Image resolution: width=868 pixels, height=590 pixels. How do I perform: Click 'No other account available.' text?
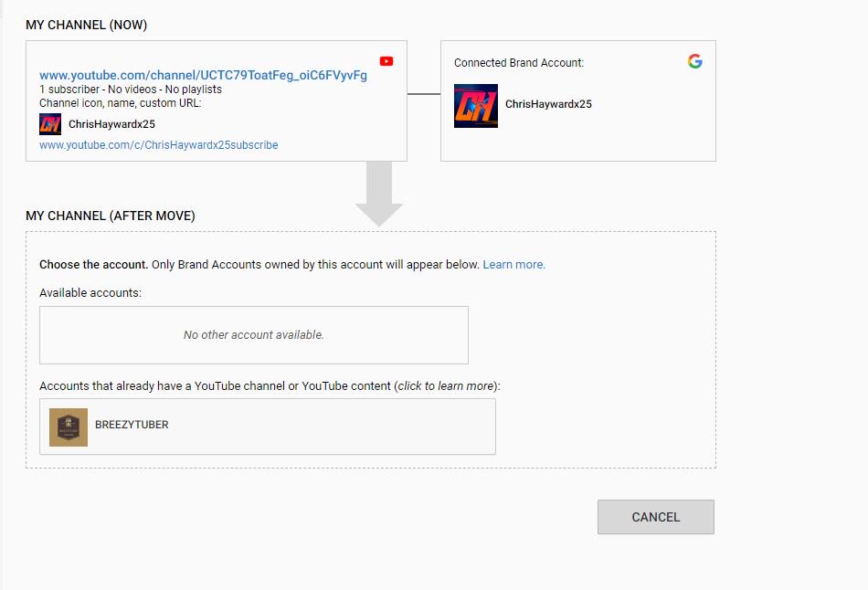(x=253, y=335)
